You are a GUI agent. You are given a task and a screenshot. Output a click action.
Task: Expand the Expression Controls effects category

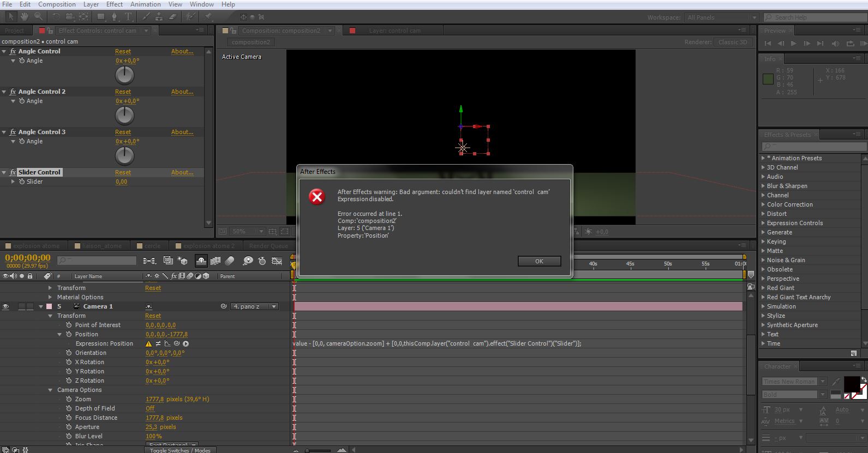coord(763,223)
